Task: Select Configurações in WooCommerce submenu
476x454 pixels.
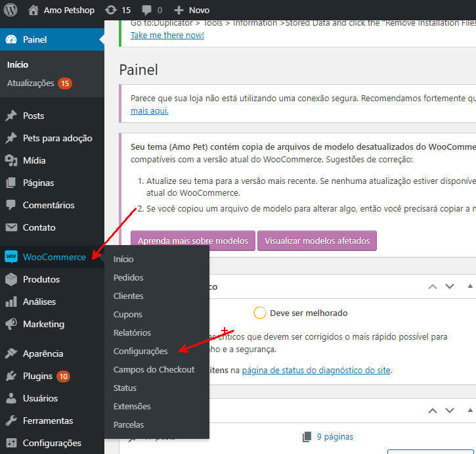Action: point(141,351)
